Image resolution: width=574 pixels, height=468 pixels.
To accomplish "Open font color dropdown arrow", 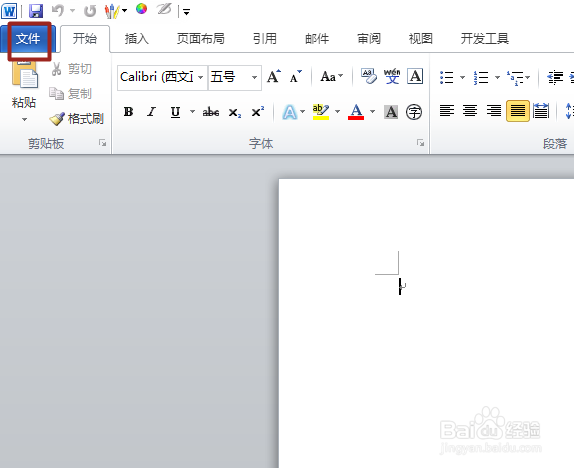I will [x=373, y=111].
